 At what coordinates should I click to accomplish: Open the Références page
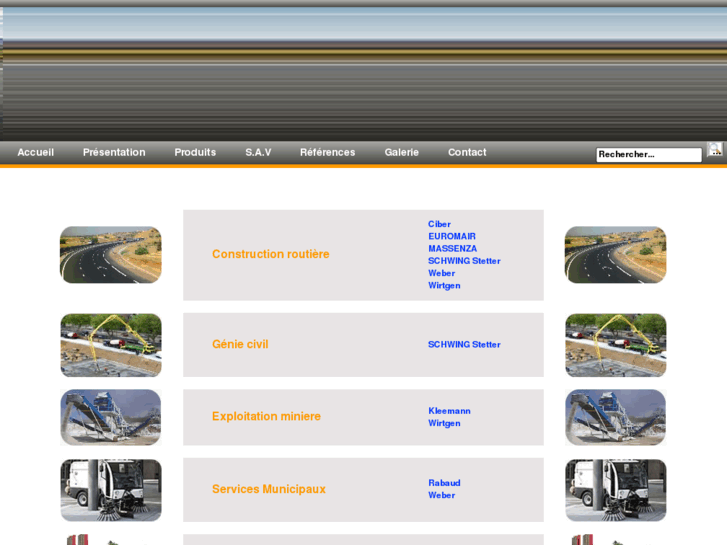[327, 152]
